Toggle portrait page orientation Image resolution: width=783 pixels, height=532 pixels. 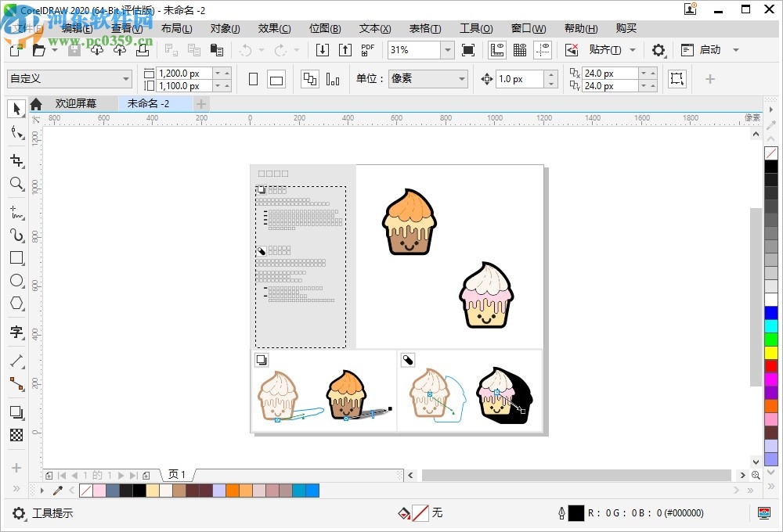(x=251, y=78)
